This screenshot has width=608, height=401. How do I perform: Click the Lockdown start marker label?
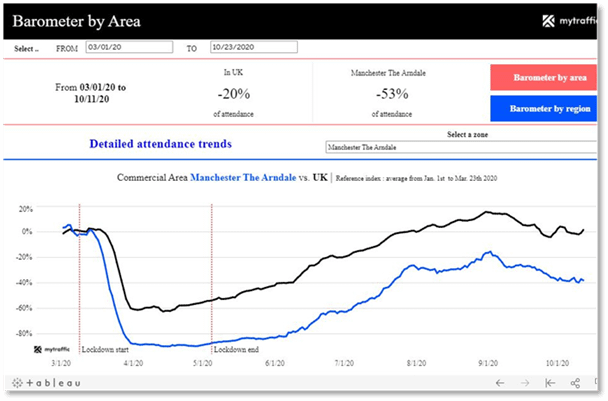(x=105, y=350)
